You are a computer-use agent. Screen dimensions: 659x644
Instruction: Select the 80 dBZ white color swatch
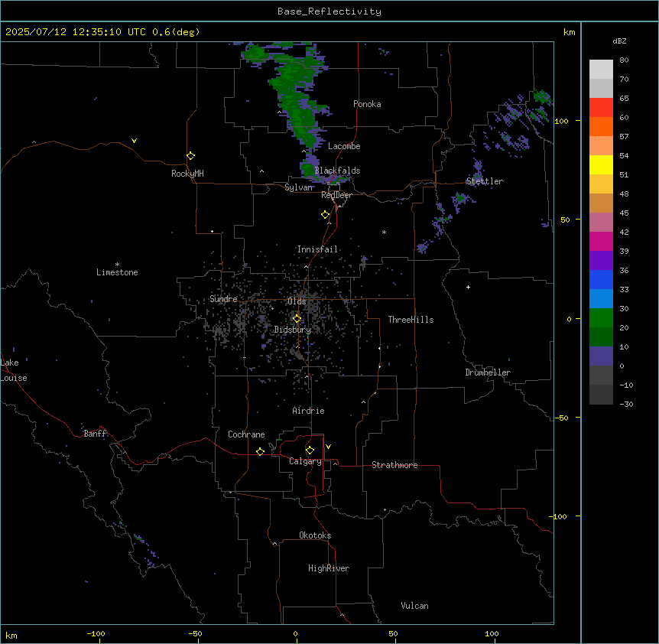click(x=601, y=70)
